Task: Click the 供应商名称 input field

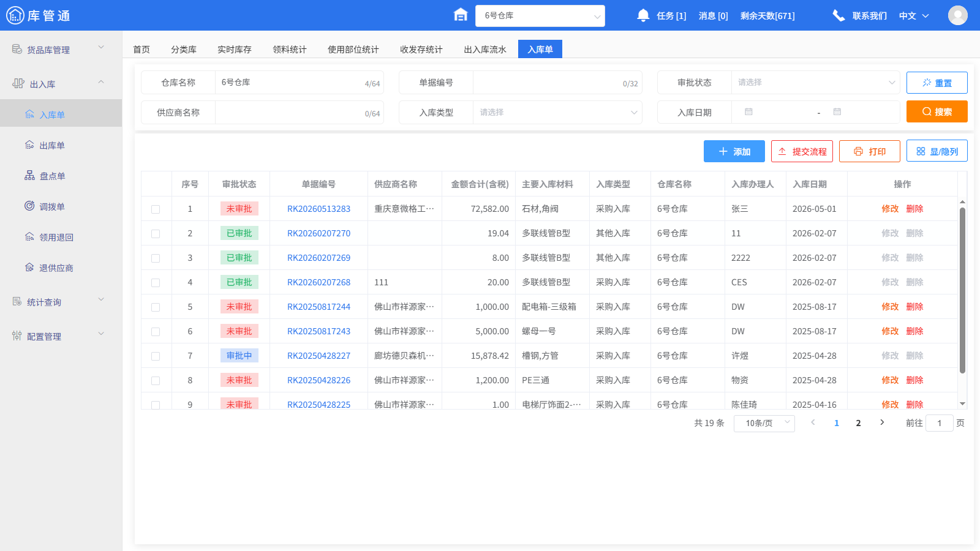Action: pyautogui.click(x=299, y=113)
